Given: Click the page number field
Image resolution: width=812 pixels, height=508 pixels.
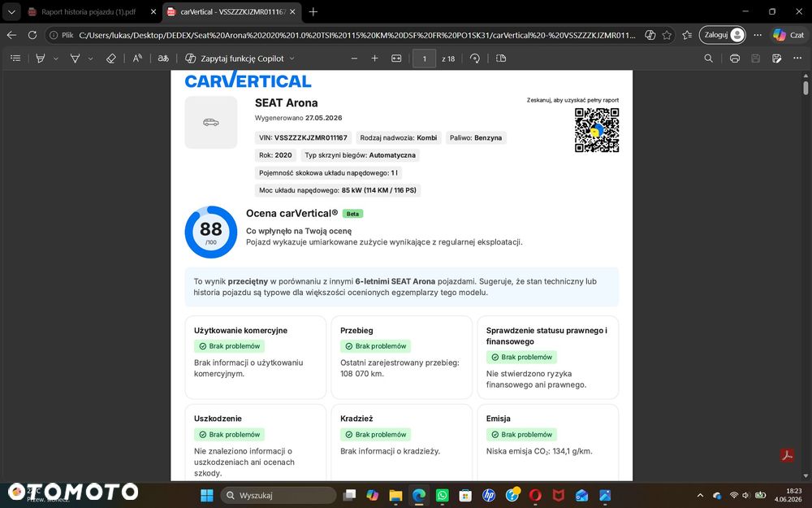Looking at the screenshot, I should coord(424,59).
